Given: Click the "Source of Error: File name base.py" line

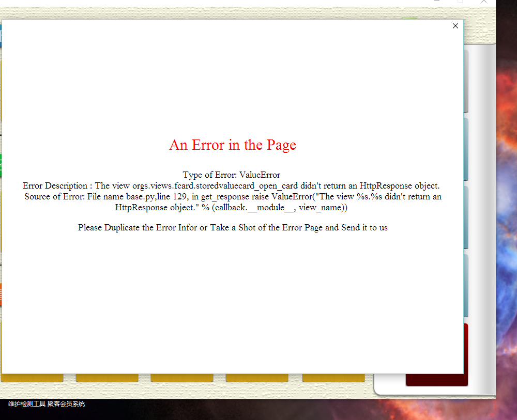Looking at the screenshot, I should tap(233, 197).
